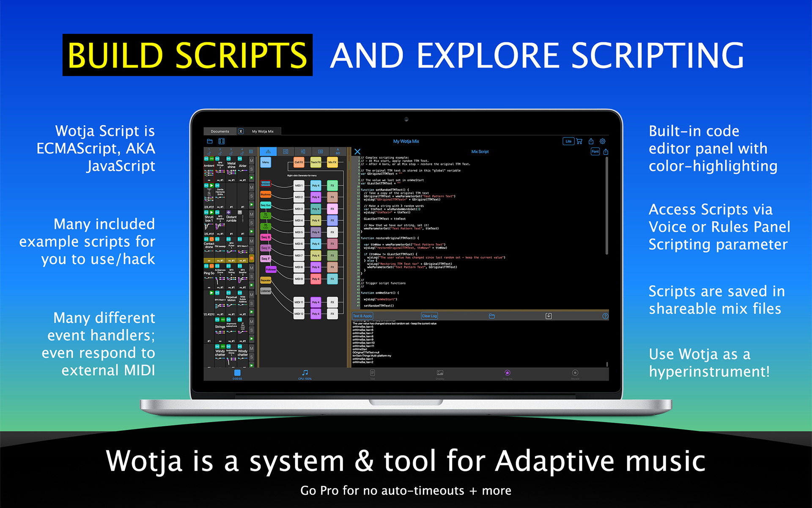Open settings gear in top bar
Image resolution: width=812 pixels, height=508 pixels.
point(603,141)
